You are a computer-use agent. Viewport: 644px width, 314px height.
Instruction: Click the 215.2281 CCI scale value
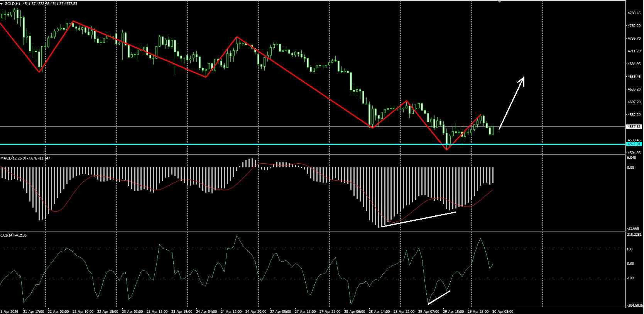point(635,234)
